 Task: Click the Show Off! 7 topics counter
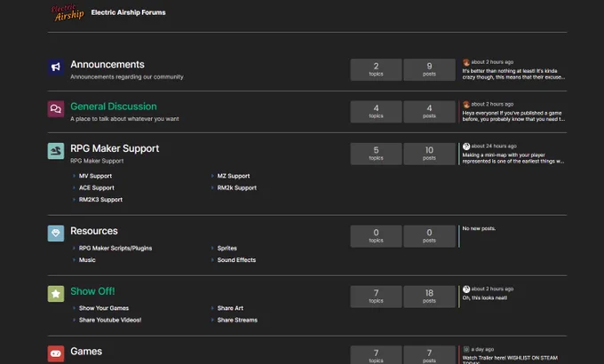tap(376, 297)
